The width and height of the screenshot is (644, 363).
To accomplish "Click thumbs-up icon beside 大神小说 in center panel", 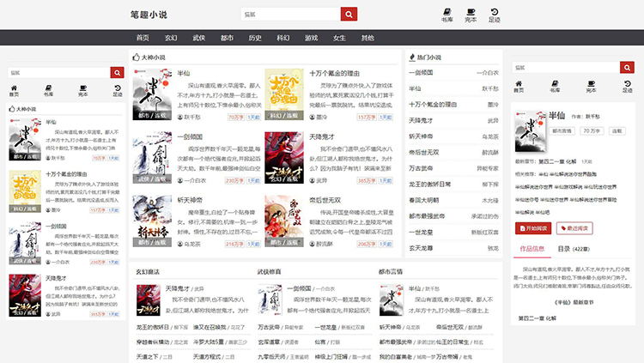I will point(137,57).
